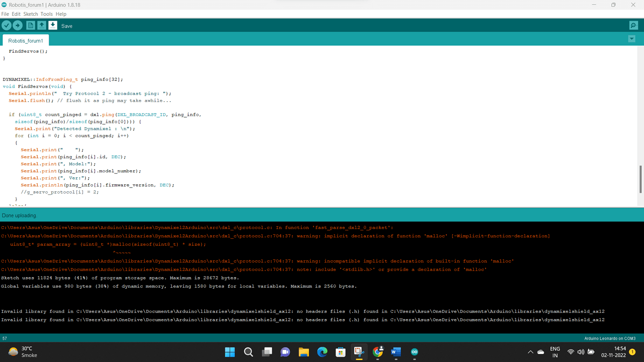
Task: Open the Tools menu
Action: 46,14
